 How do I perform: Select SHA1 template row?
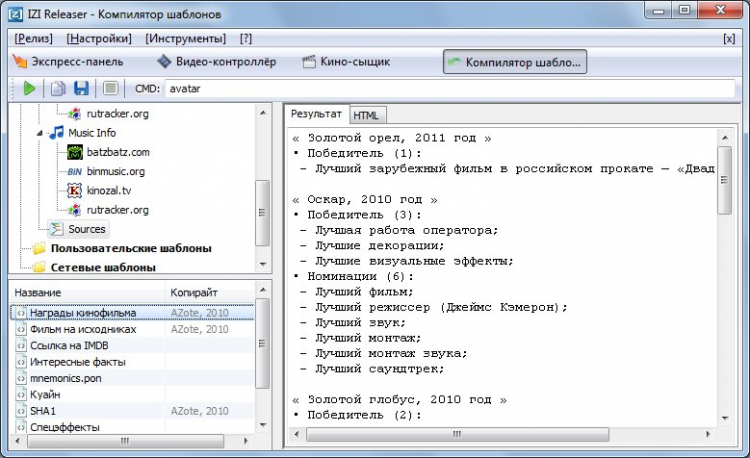pos(132,411)
